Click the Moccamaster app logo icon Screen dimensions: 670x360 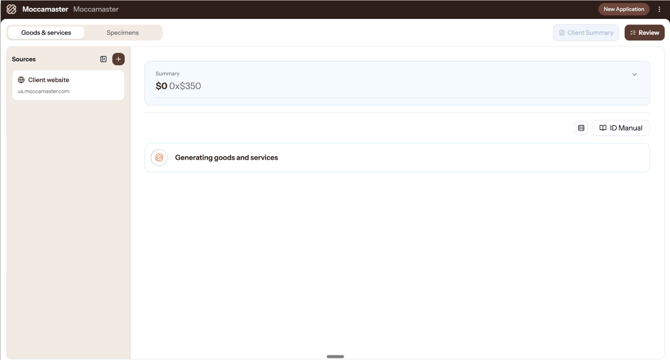(x=12, y=9)
